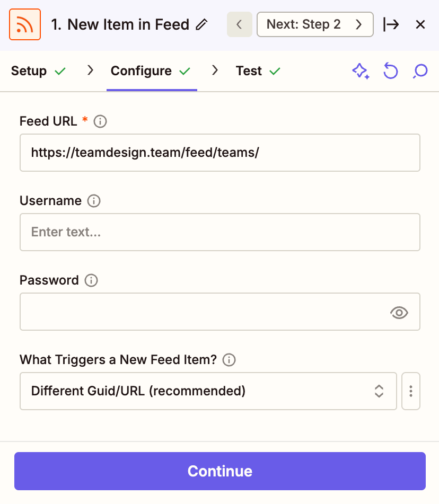This screenshot has width=439, height=504.
Task: Click the undo arrow icon
Action: click(x=390, y=71)
